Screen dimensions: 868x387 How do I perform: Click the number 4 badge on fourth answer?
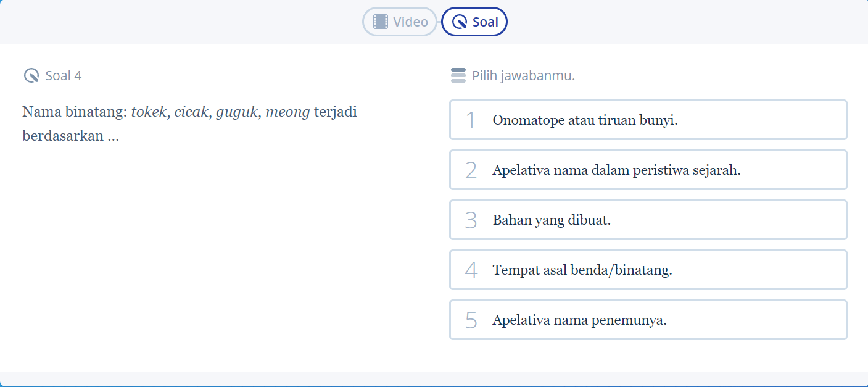click(470, 270)
